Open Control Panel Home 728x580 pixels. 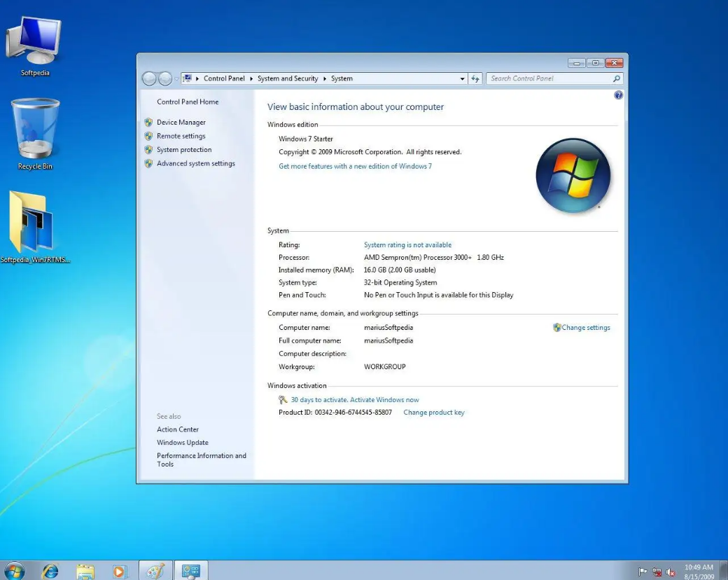[188, 102]
